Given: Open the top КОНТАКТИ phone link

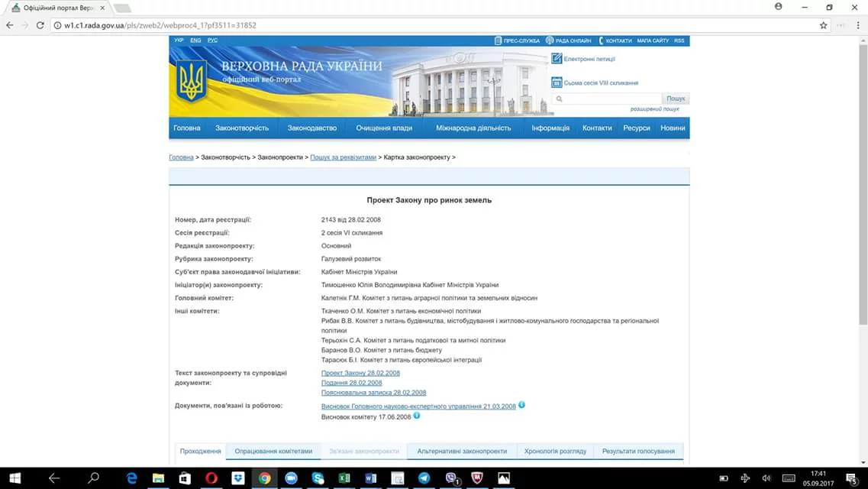Looking at the screenshot, I should click(615, 40).
